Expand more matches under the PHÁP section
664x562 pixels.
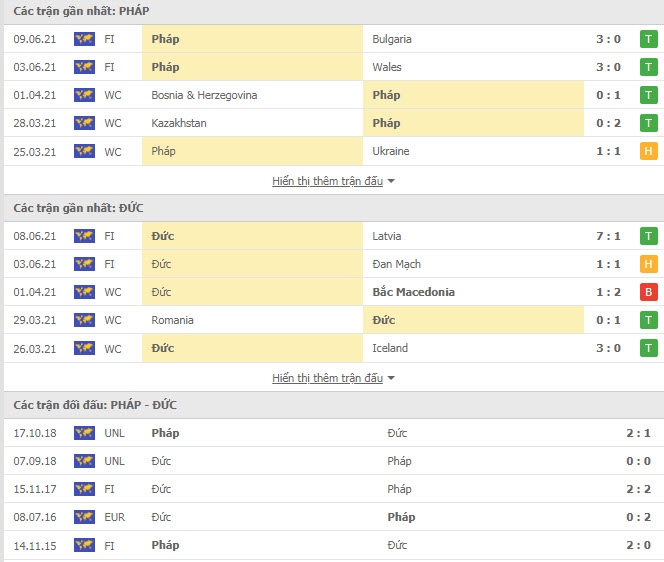click(327, 181)
